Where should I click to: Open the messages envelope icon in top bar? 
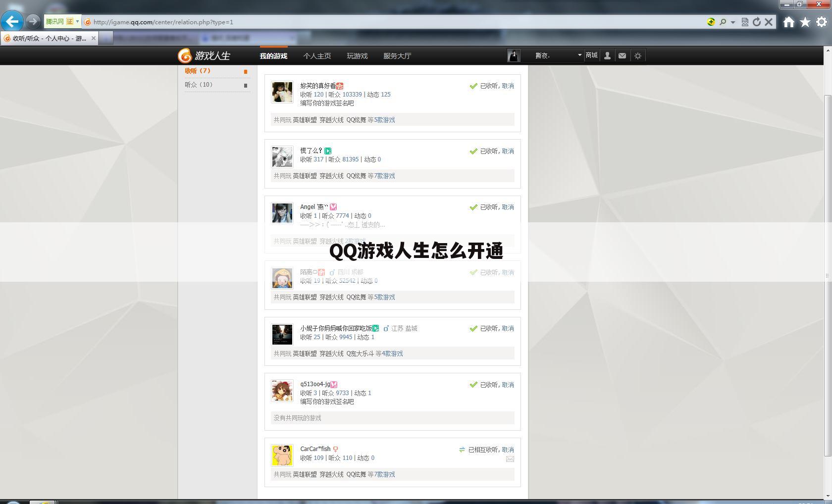622,55
